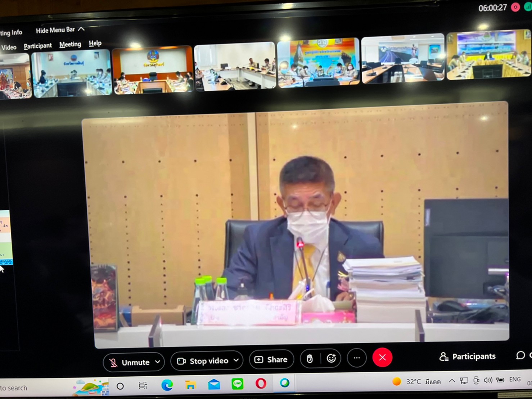The image size is (532, 399).
Task: Open the Reactions emoji panel
Action: [332, 358]
